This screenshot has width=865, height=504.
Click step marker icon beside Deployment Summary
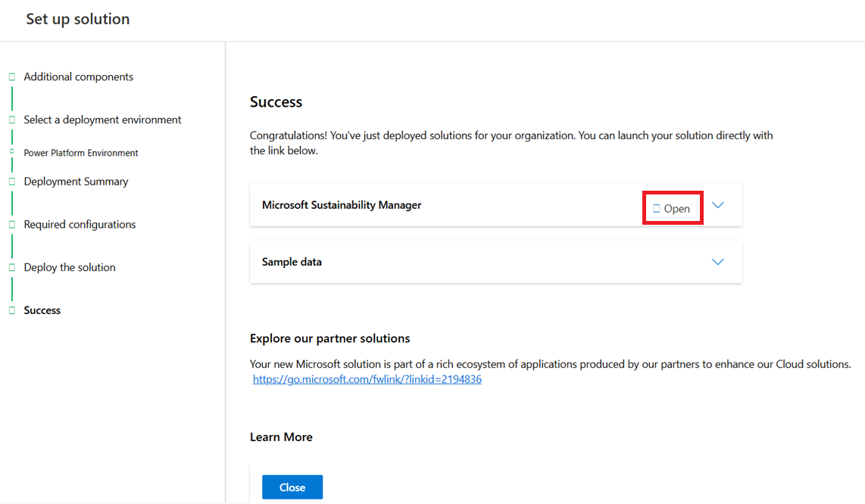(11, 182)
